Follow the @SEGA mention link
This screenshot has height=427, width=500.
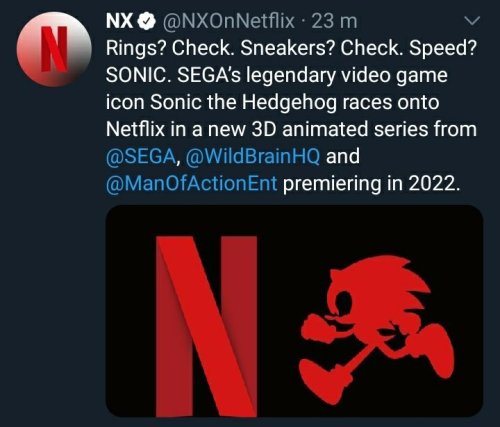pos(141,156)
